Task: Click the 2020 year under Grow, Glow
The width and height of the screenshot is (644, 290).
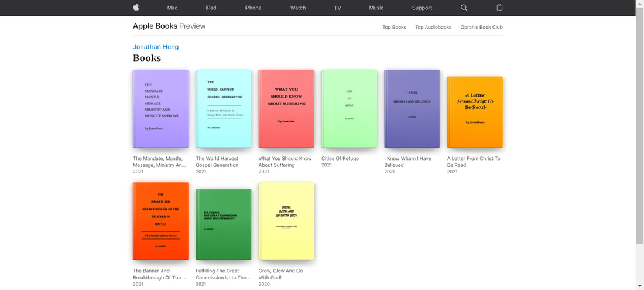Action: point(264,284)
